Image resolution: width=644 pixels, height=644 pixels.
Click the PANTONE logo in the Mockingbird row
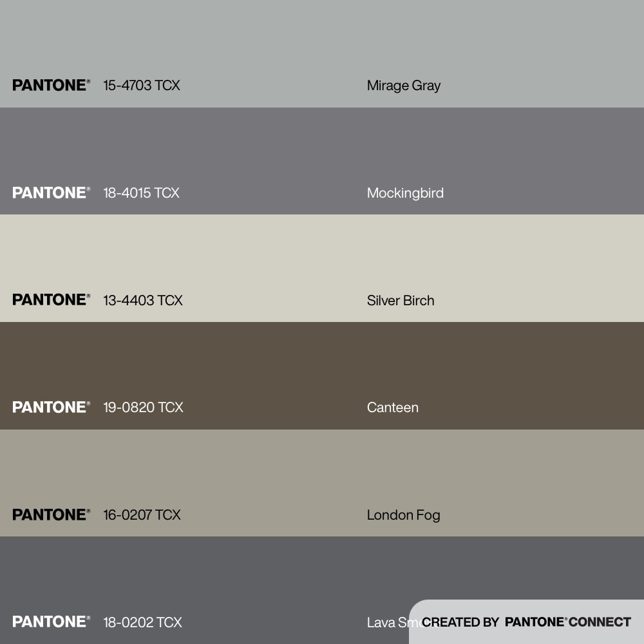point(50,193)
